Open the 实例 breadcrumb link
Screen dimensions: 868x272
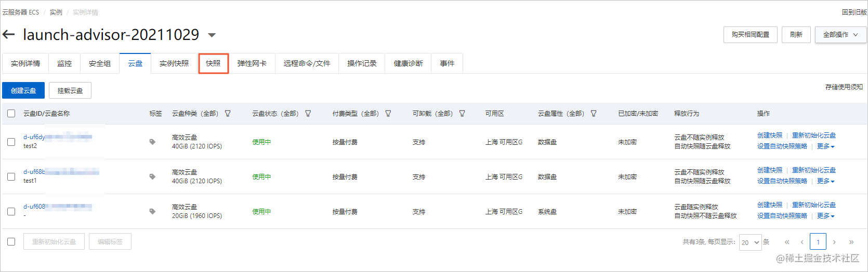56,12
